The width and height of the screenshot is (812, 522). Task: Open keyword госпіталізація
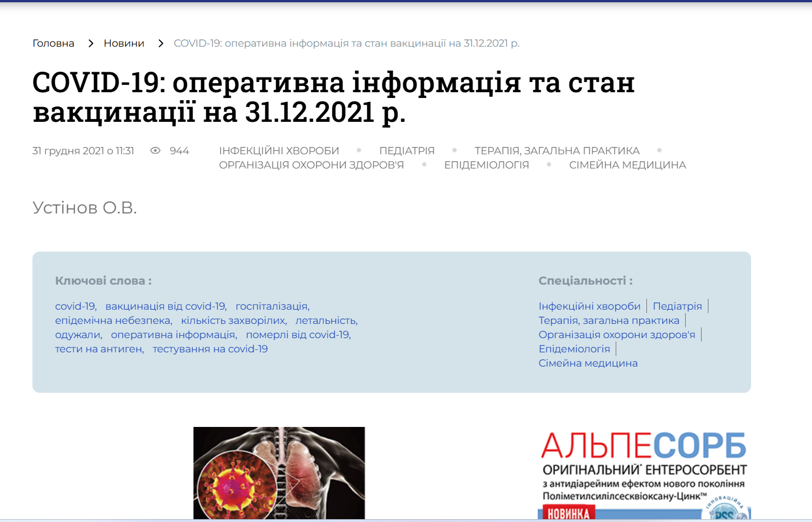(273, 306)
